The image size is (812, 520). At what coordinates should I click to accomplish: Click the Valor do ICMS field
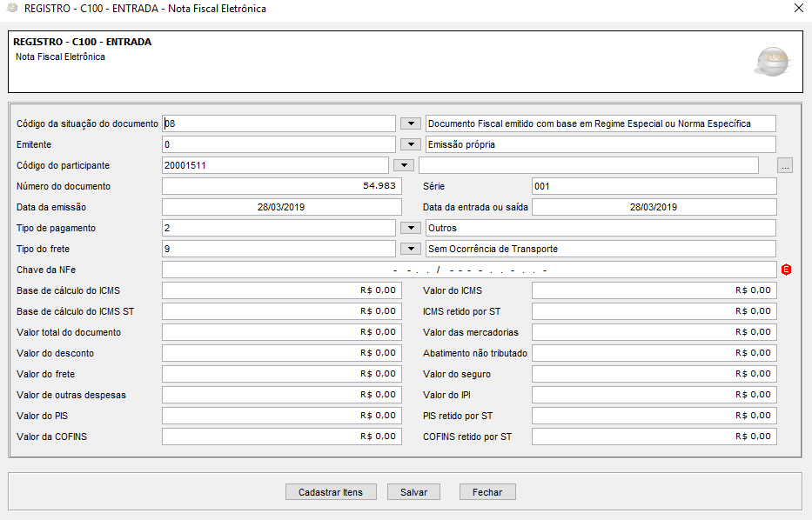[x=653, y=290]
